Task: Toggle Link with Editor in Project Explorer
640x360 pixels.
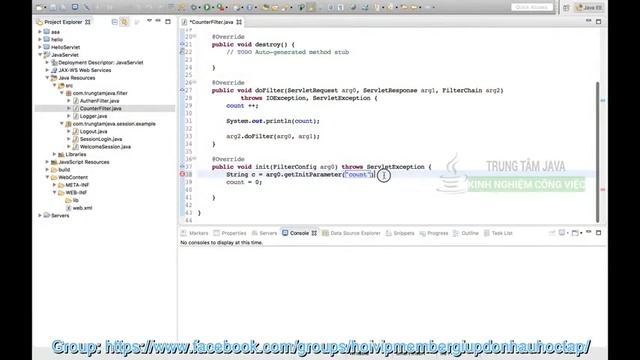Action: 124,22
